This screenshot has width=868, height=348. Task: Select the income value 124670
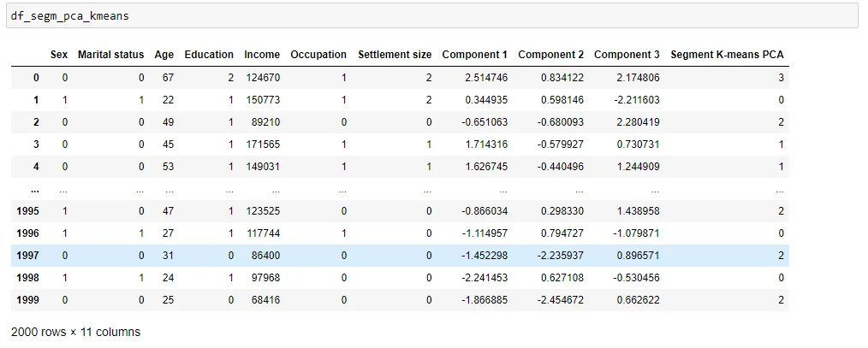point(263,78)
